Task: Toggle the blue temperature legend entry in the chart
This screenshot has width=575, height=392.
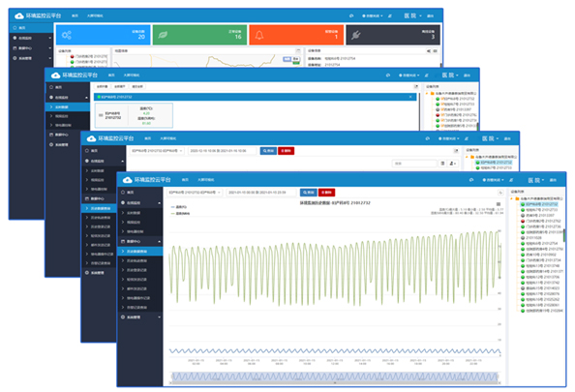Action: (x=178, y=207)
